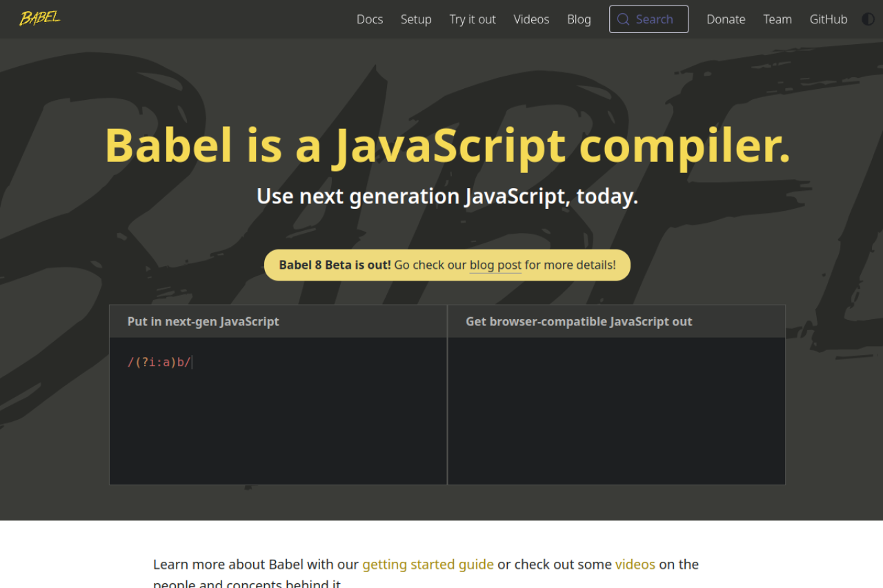Visit the Team page

point(777,19)
